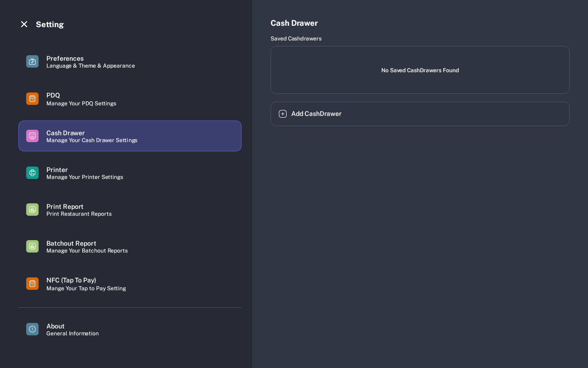This screenshot has width=588, height=368.
Task: Click 'Manage Your Cash Drawer Settings' subtitle
Action: 92,140
